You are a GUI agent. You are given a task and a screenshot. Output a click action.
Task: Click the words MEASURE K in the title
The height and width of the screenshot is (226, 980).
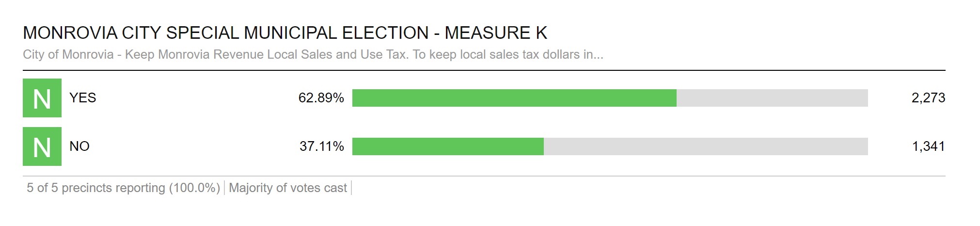(x=496, y=33)
